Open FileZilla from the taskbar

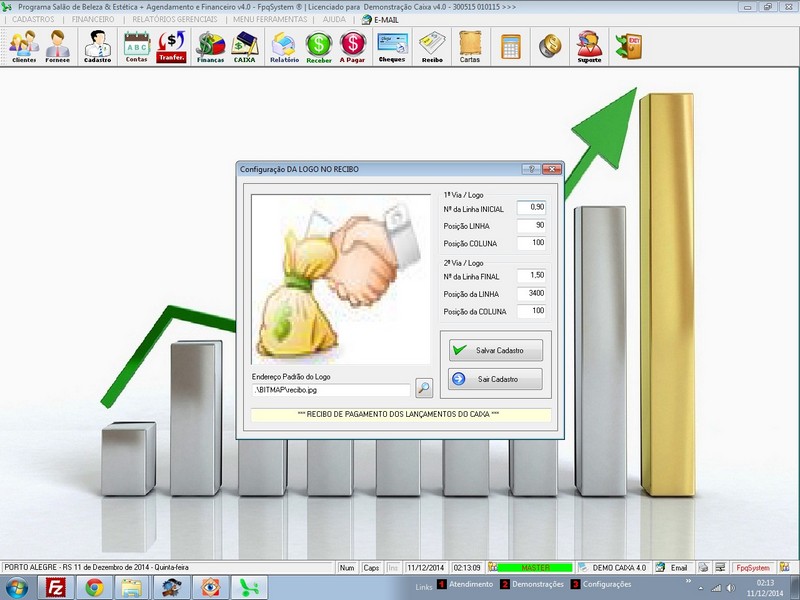[x=55, y=588]
